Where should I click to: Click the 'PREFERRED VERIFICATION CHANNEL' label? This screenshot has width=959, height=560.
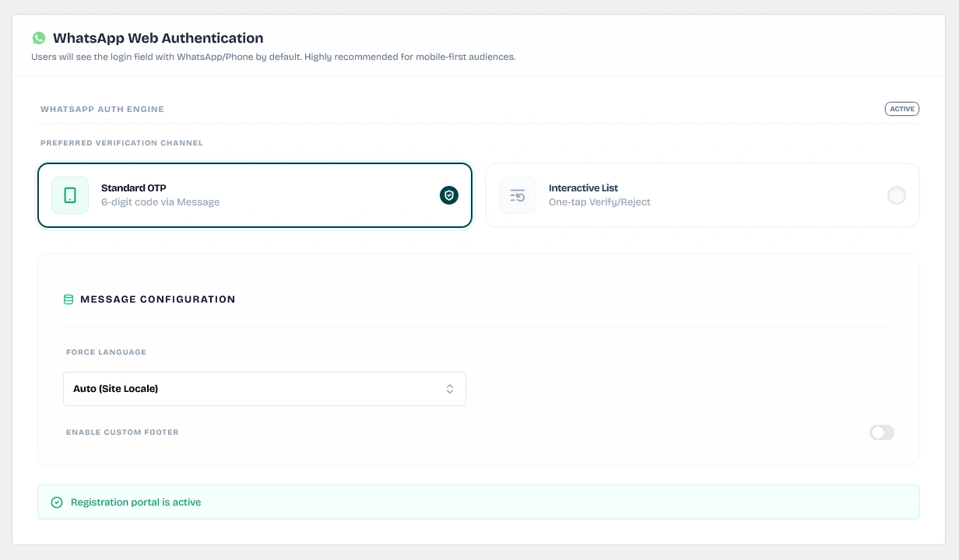[x=121, y=143]
